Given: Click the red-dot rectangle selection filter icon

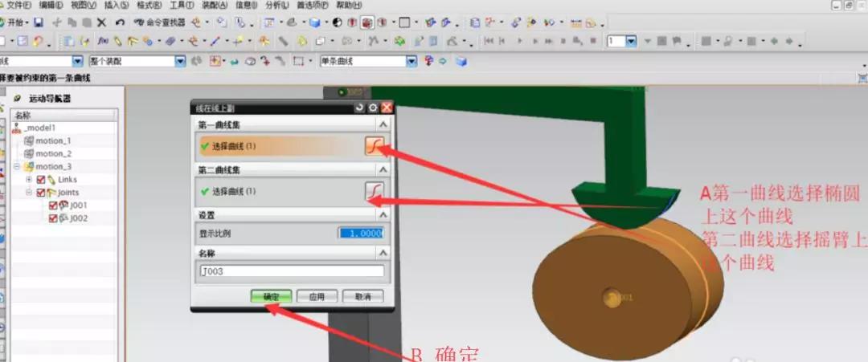Looking at the screenshot, I should 215,61.
